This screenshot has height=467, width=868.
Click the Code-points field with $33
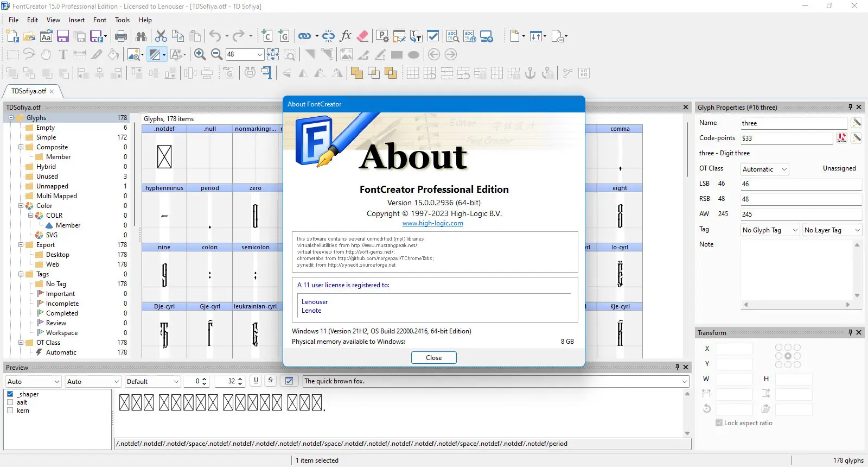786,138
